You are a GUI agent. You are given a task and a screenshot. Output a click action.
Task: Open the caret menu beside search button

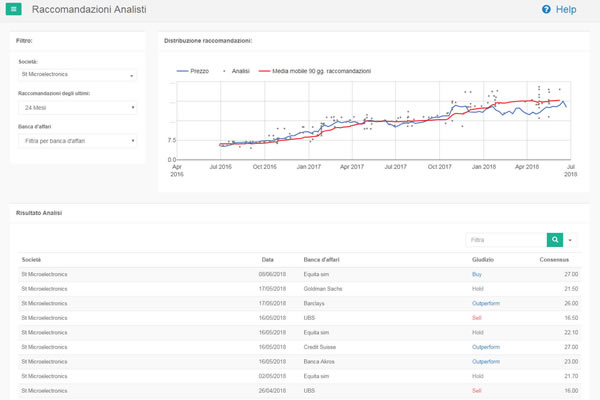coord(571,240)
